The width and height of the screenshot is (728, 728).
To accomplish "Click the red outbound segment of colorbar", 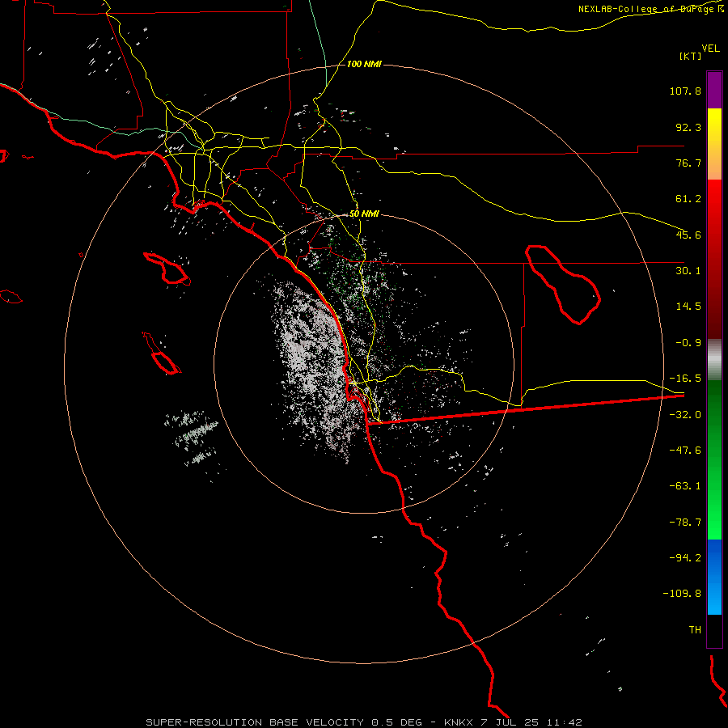I will click(714, 259).
